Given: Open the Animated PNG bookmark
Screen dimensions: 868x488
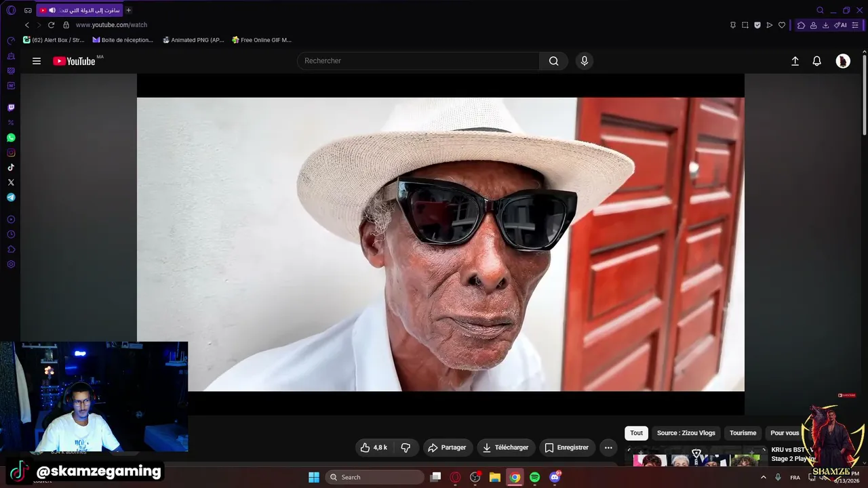Looking at the screenshot, I should (x=193, y=40).
